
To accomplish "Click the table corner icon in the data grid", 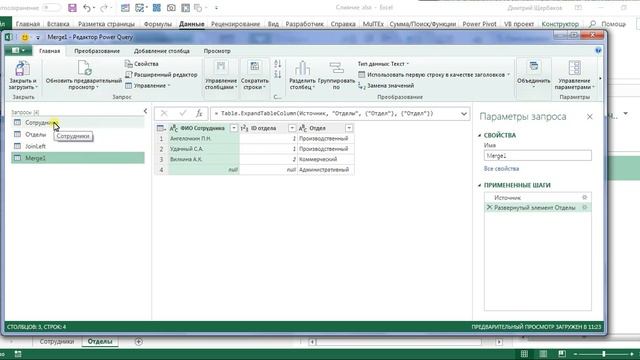I will pyautogui.click(x=161, y=128).
